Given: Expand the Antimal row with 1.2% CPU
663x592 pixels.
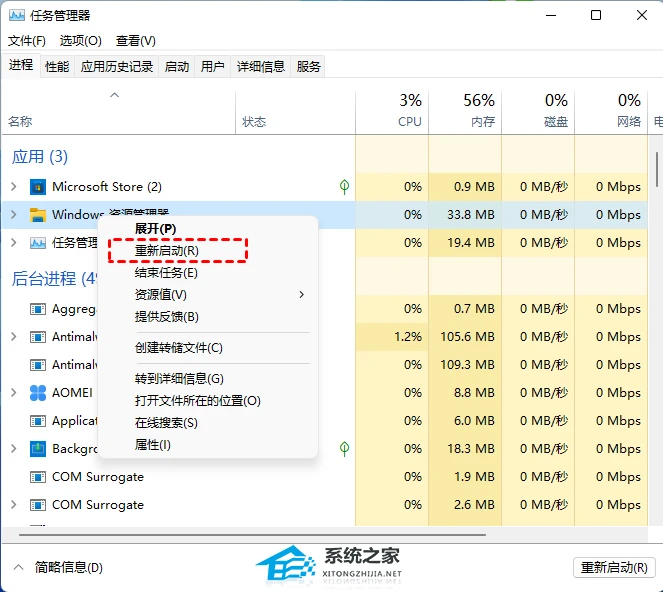Looking at the screenshot, I should coord(14,337).
